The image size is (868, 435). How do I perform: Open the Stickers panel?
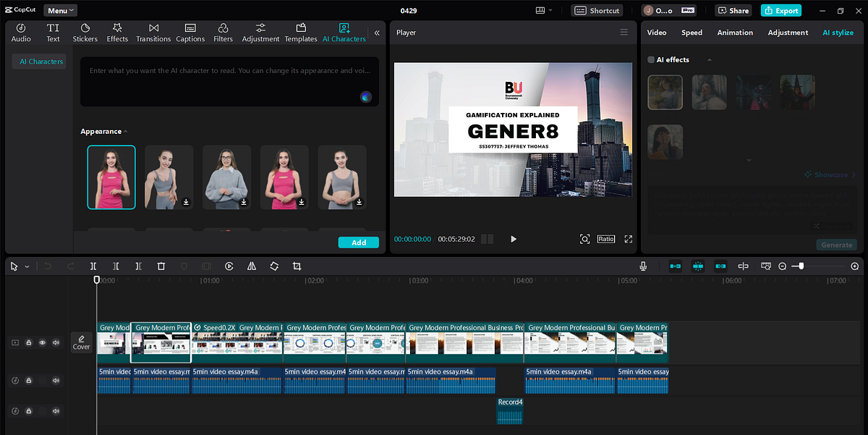[x=85, y=32]
